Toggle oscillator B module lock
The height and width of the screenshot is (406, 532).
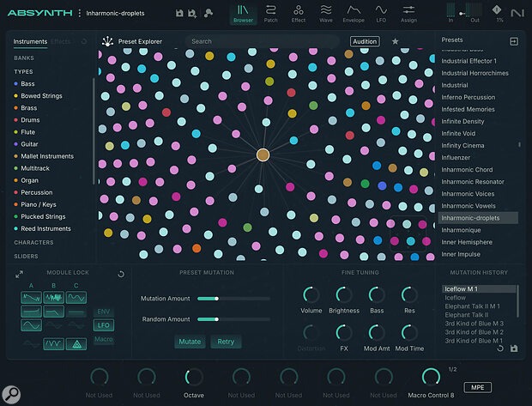click(x=53, y=298)
